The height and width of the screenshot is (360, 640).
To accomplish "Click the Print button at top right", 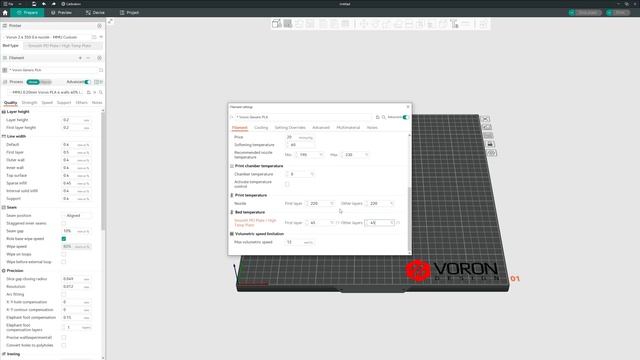I will pos(617,13).
